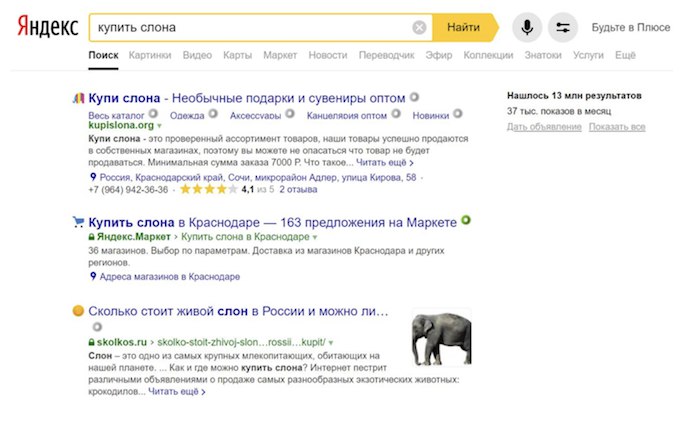This screenshot has width=700, height=424.
Task: Click the map pin icon by Адреса магазинов
Action: point(93,276)
